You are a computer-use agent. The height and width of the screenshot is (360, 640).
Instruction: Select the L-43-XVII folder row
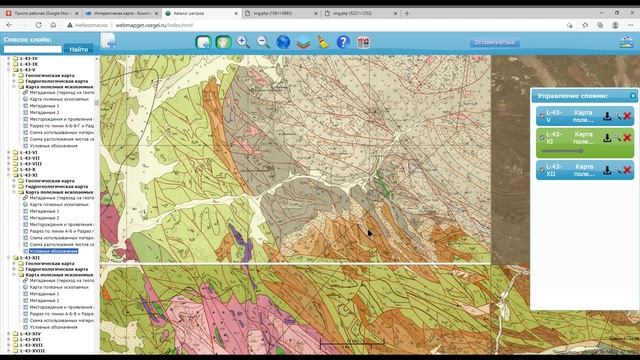[x=31, y=345]
